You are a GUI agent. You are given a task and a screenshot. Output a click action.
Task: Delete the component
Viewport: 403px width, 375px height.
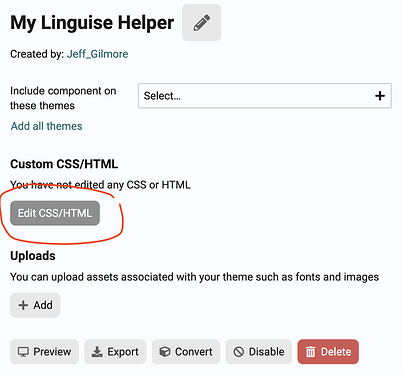coord(328,352)
